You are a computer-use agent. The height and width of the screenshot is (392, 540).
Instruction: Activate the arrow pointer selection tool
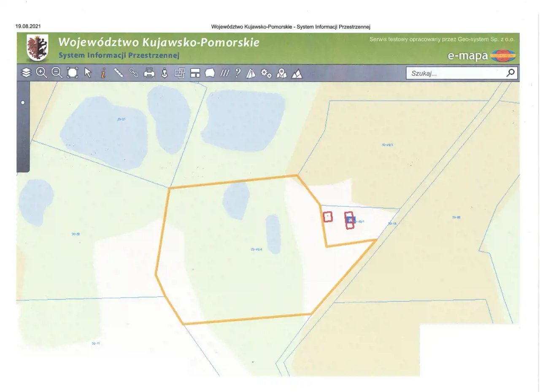pos(88,73)
